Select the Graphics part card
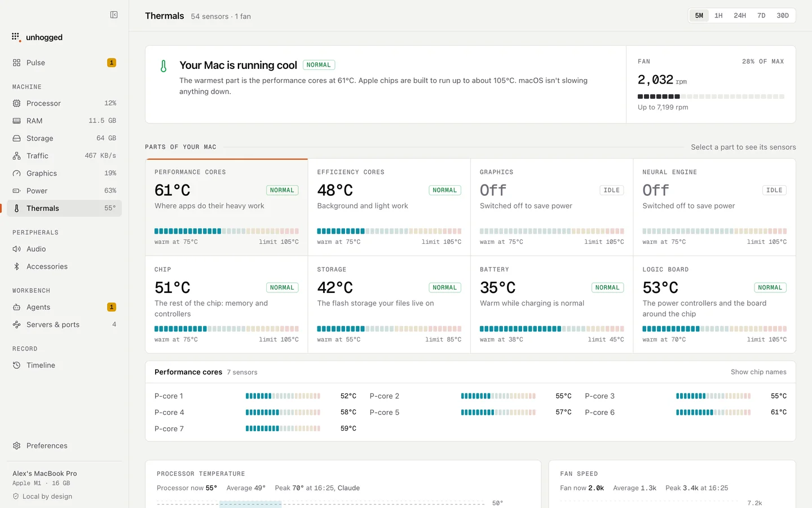 [x=552, y=207]
